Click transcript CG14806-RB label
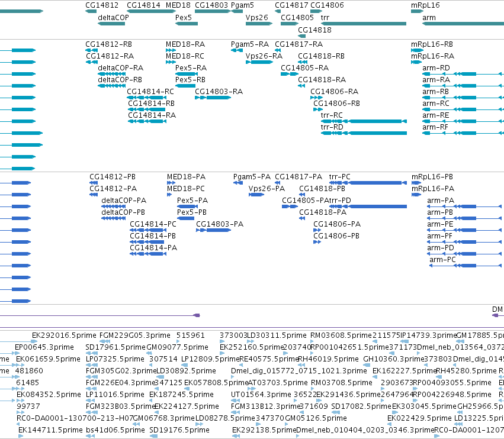Image resolution: width=504 pixels, height=439 pixels. (x=336, y=104)
